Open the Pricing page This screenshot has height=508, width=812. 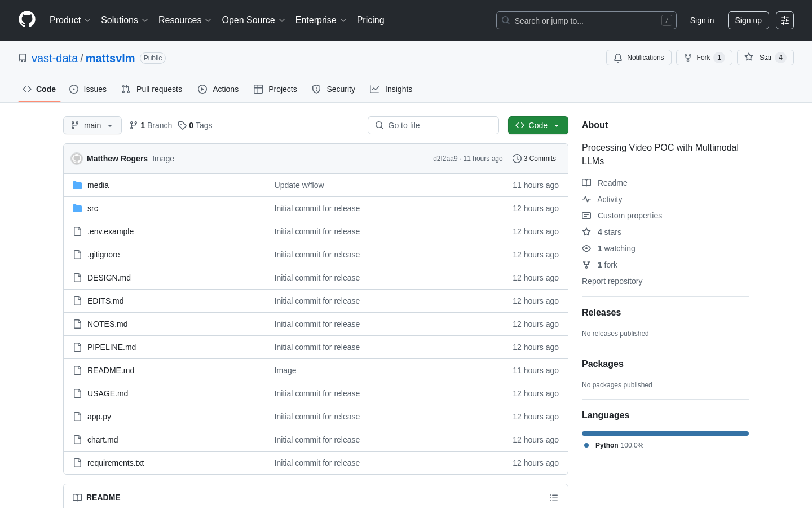pyautogui.click(x=370, y=20)
